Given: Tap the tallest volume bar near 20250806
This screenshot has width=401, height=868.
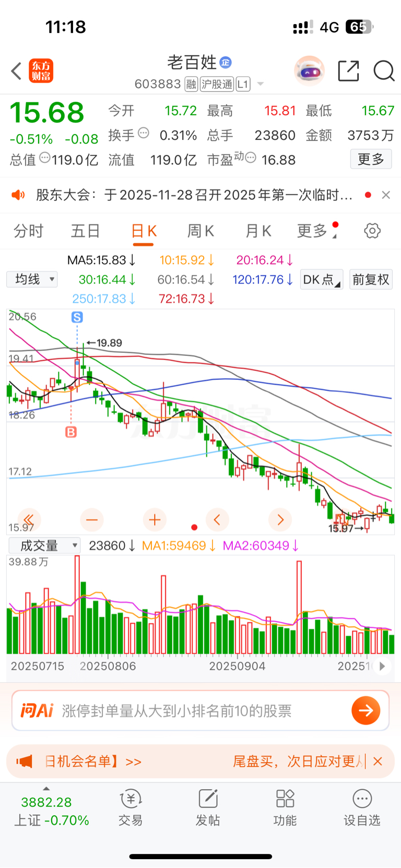Looking at the screenshot, I should coord(77,604).
